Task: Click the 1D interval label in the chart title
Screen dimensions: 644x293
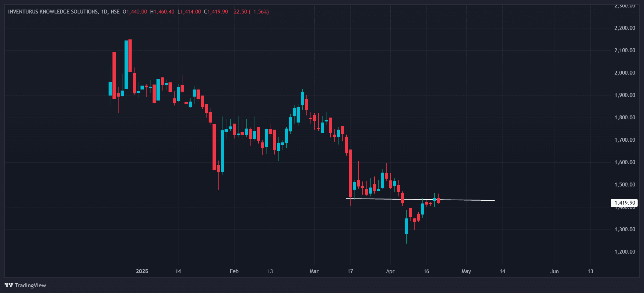Action: 104,12
